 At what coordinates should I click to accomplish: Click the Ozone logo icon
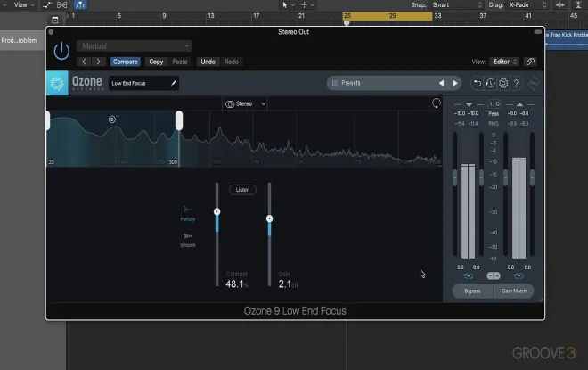coord(57,83)
